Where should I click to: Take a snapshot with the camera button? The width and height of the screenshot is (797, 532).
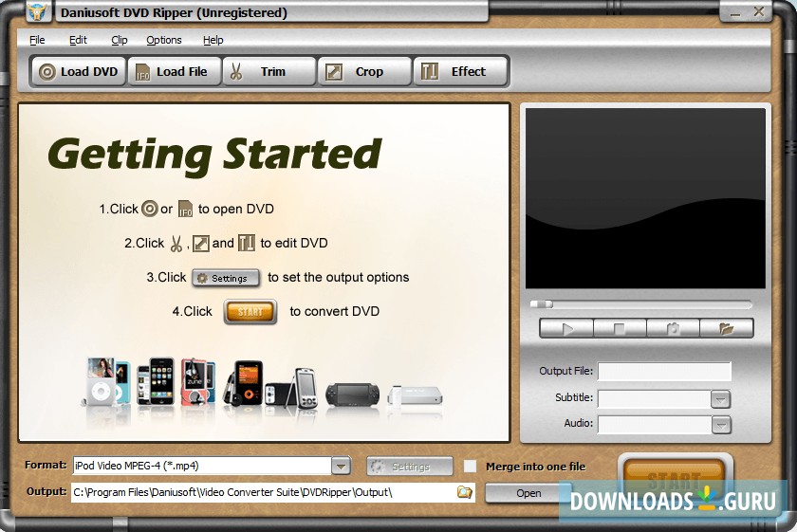(673, 329)
